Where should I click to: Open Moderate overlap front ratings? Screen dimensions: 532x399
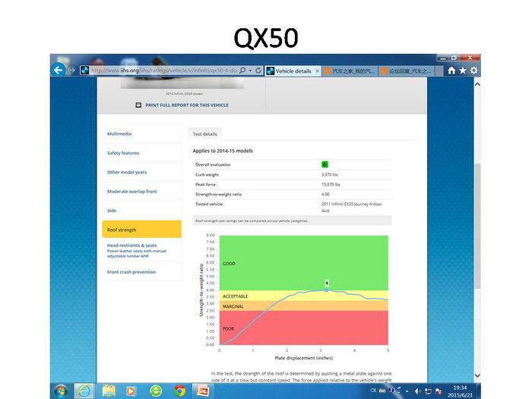(x=132, y=192)
